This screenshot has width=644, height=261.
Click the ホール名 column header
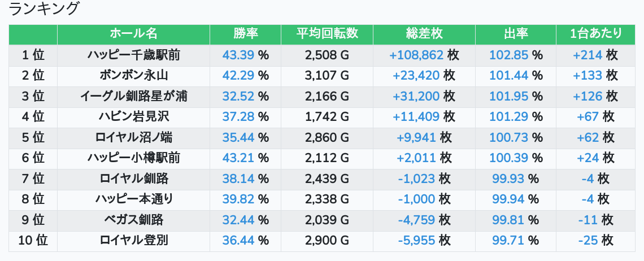[x=133, y=34]
